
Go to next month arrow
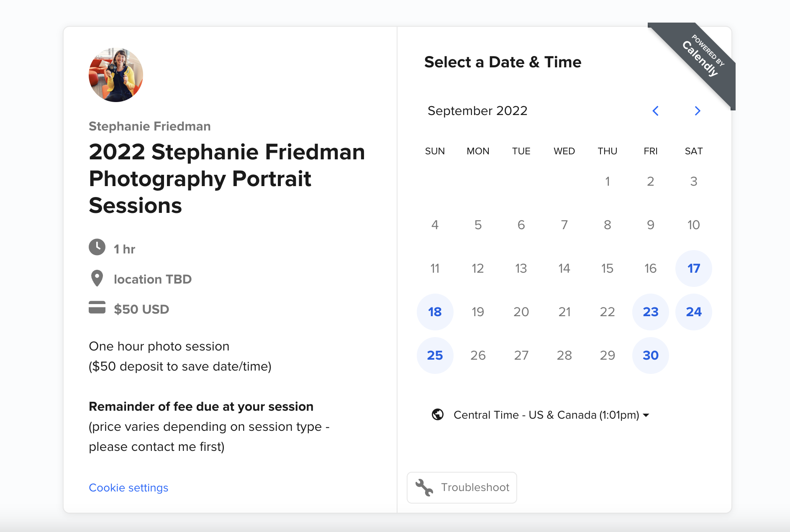click(697, 111)
